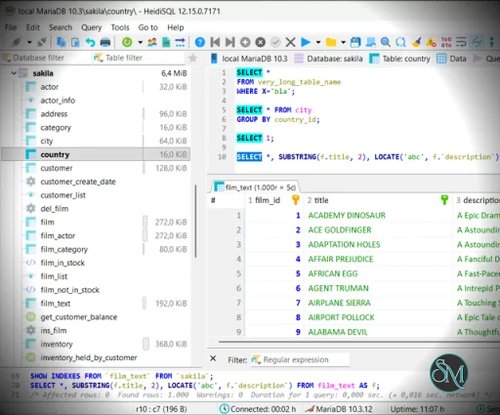Viewport: 500px width, 415px height.
Task: Click the insert row plus icon
Action: 245,42
